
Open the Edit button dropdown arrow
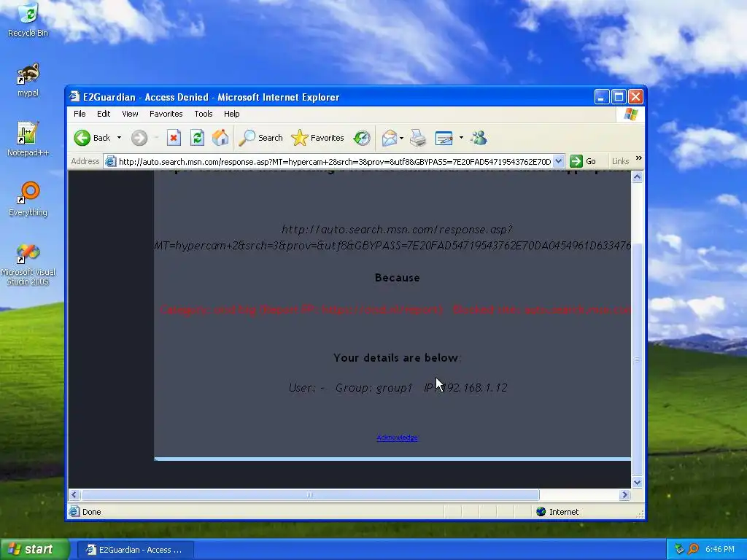click(461, 138)
